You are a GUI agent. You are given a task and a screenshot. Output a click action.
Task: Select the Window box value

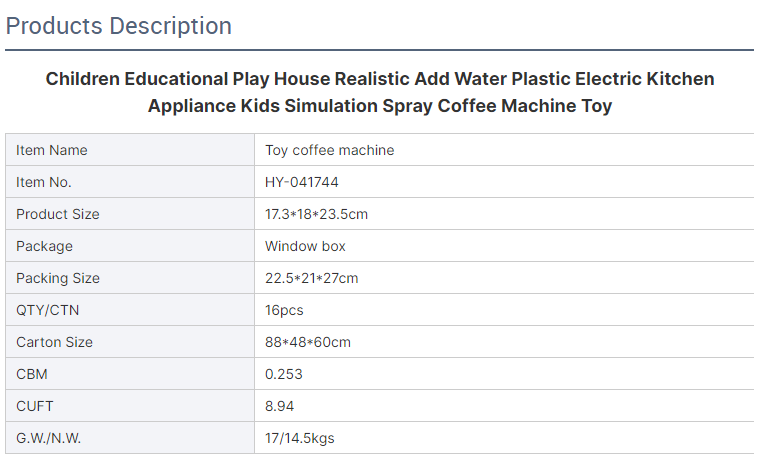[x=305, y=246]
